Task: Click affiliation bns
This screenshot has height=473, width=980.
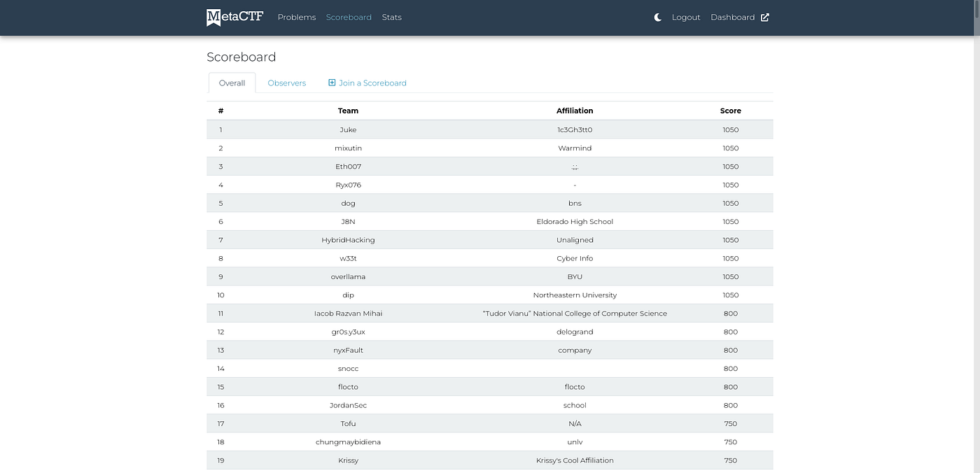Action: [575, 204]
